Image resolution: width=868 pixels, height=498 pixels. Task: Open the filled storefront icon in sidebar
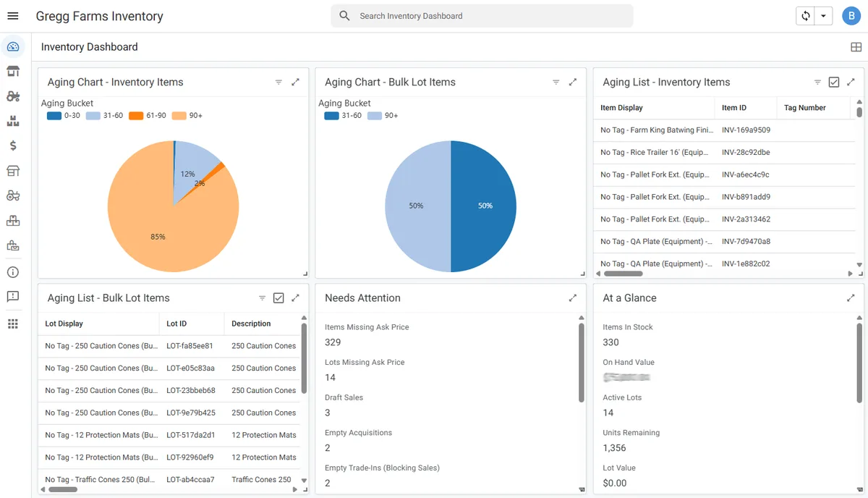(12, 72)
